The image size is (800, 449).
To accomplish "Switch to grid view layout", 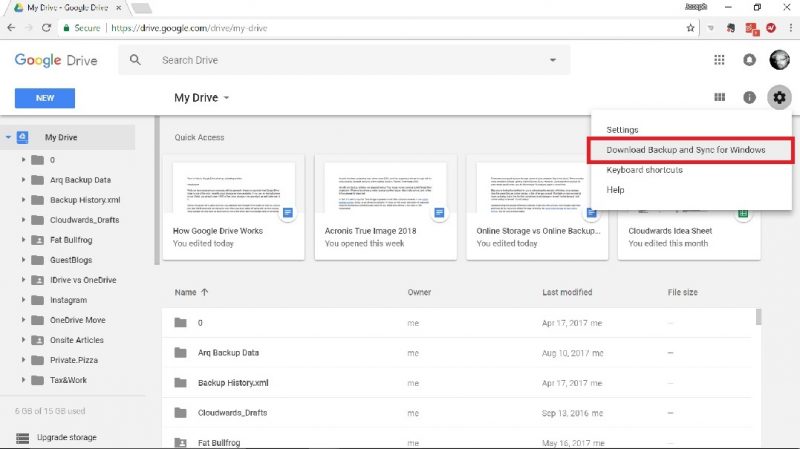I will 719,97.
